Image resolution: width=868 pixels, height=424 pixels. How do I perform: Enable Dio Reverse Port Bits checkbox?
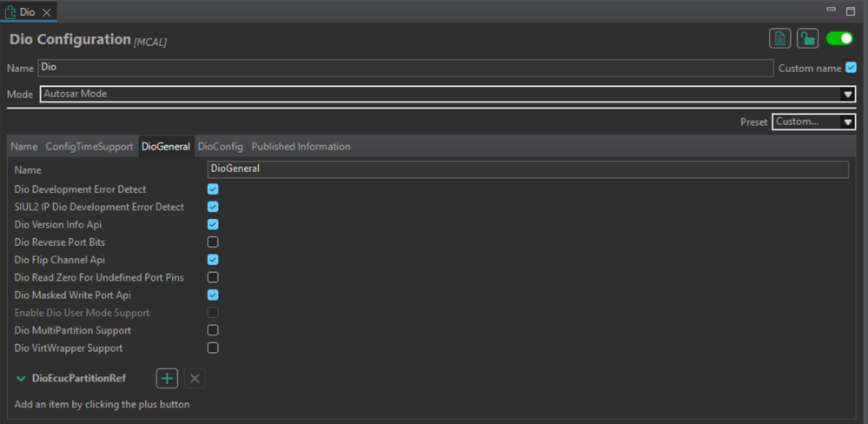pos(213,242)
